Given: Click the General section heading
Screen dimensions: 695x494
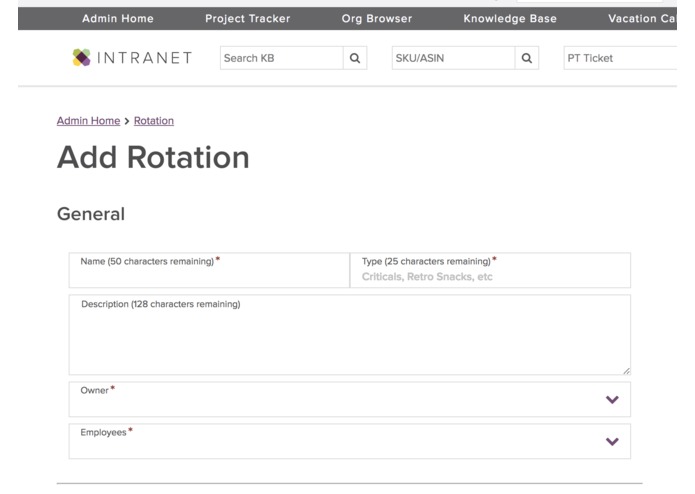Looking at the screenshot, I should [x=91, y=214].
